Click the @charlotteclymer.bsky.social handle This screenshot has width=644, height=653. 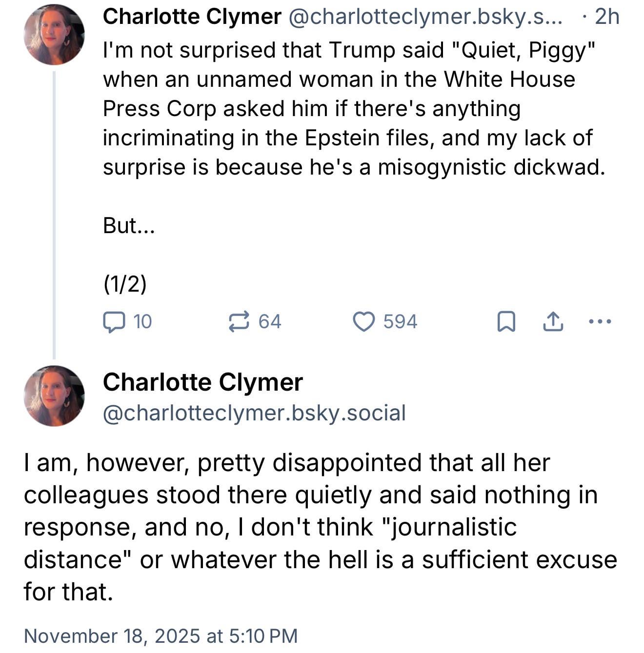click(254, 413)
